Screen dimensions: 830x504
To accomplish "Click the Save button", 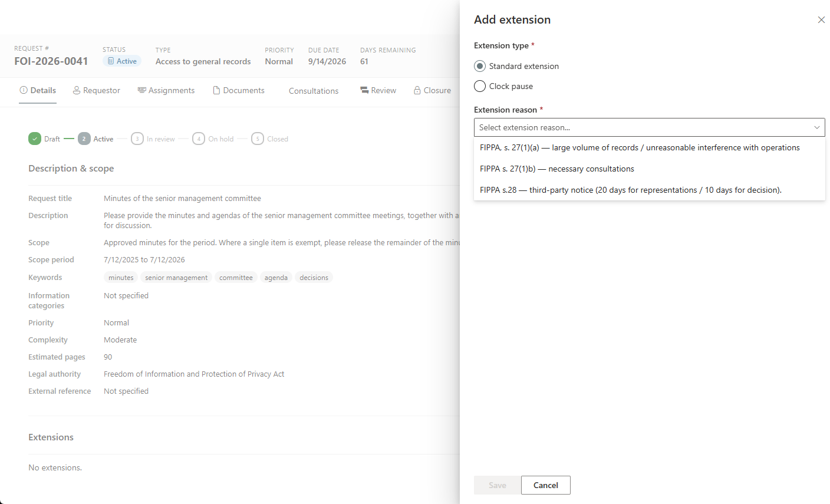I will click(497, 485).
